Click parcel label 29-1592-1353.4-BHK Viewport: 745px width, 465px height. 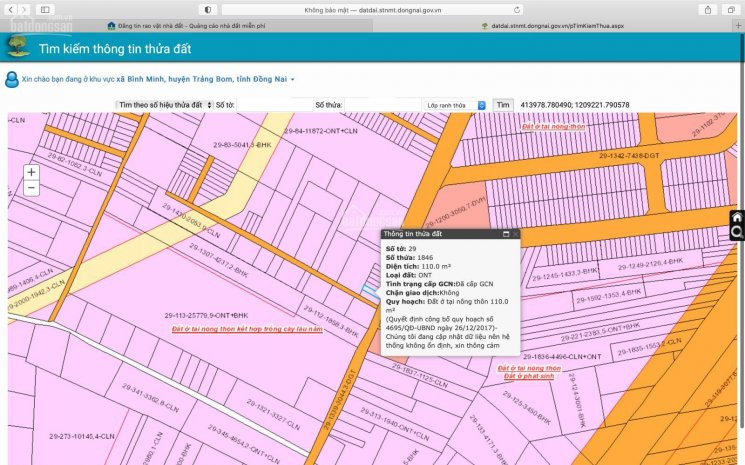(x=609, y=296)
